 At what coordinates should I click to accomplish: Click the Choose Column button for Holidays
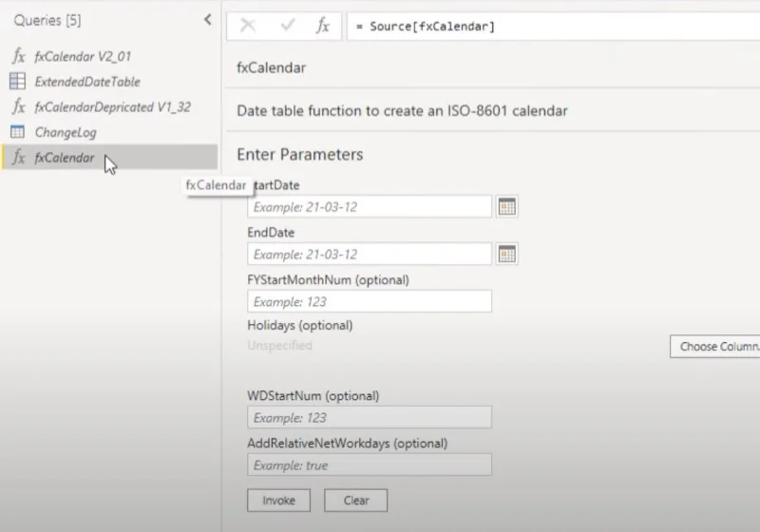(x=715, y=347)
